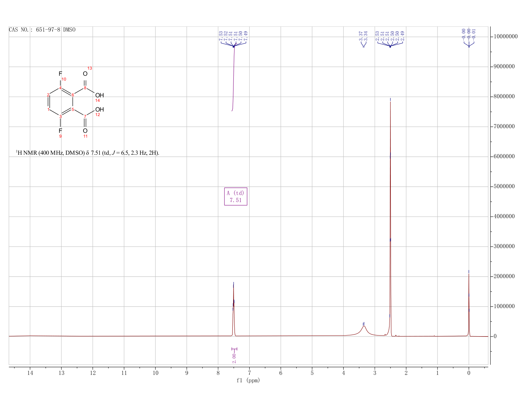Image resolution: width=532 pixels, height=411 pixels.
Task: Select the leftmost 7.53 peak label
Action: [x=221, y=35]
